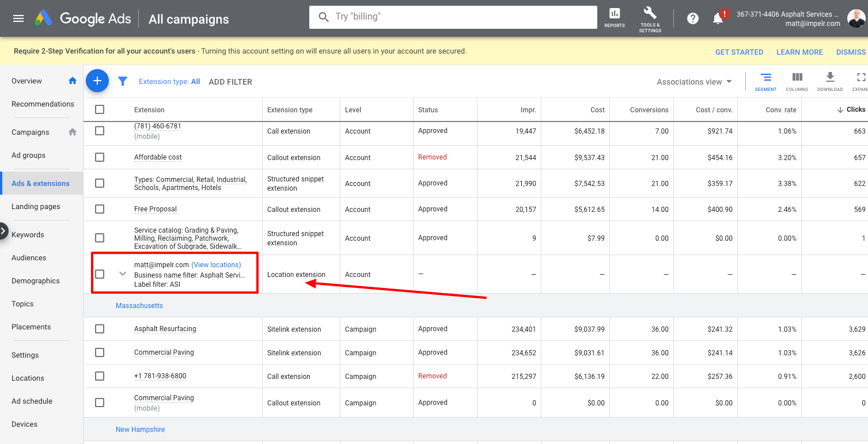The height and width of the screenshot is (444, 868).
Task: Click the blue plus add extension button
Action: pyautogui.click(x=97, y=81)
